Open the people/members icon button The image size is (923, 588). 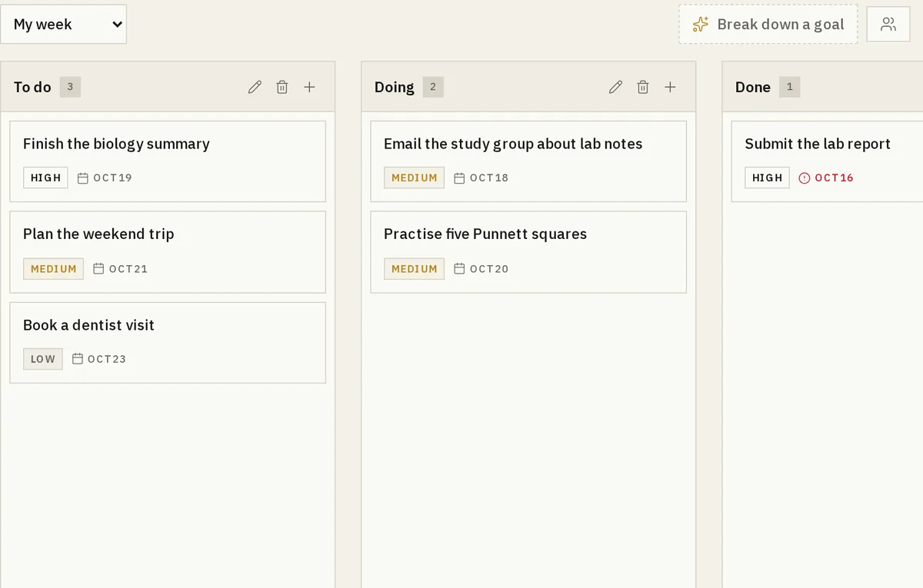pos(888,24)
